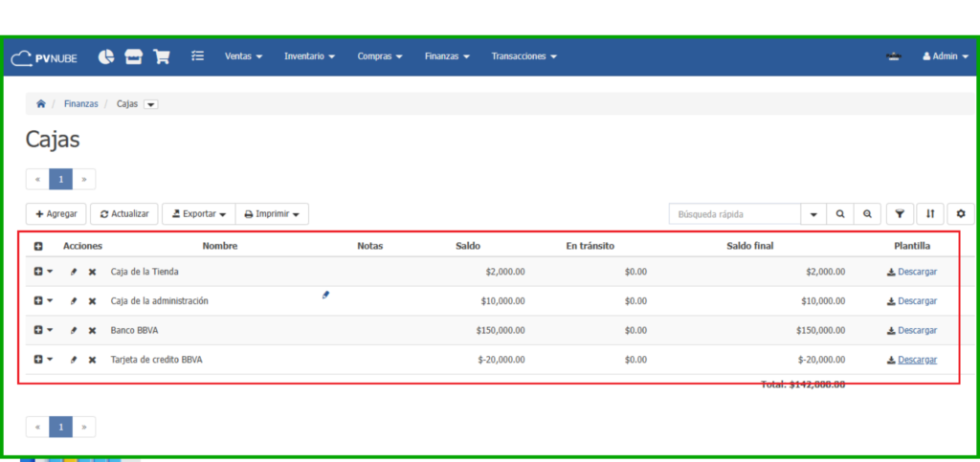The width and height of the screenshot is (980, 462).
Task: Open the Imprimir dropdown
Action: point(272,214)
